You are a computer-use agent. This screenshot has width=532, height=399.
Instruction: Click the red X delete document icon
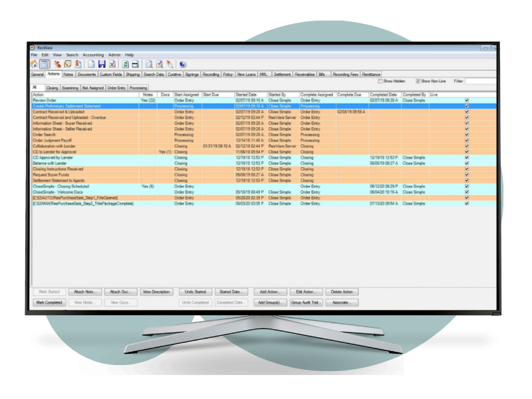112,64
